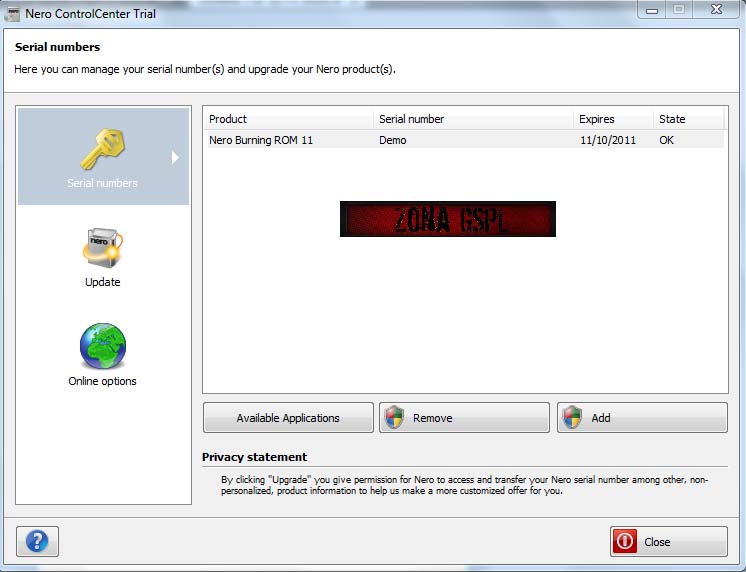Select the Nero Burning ROM 11 row

coord(464,140)
